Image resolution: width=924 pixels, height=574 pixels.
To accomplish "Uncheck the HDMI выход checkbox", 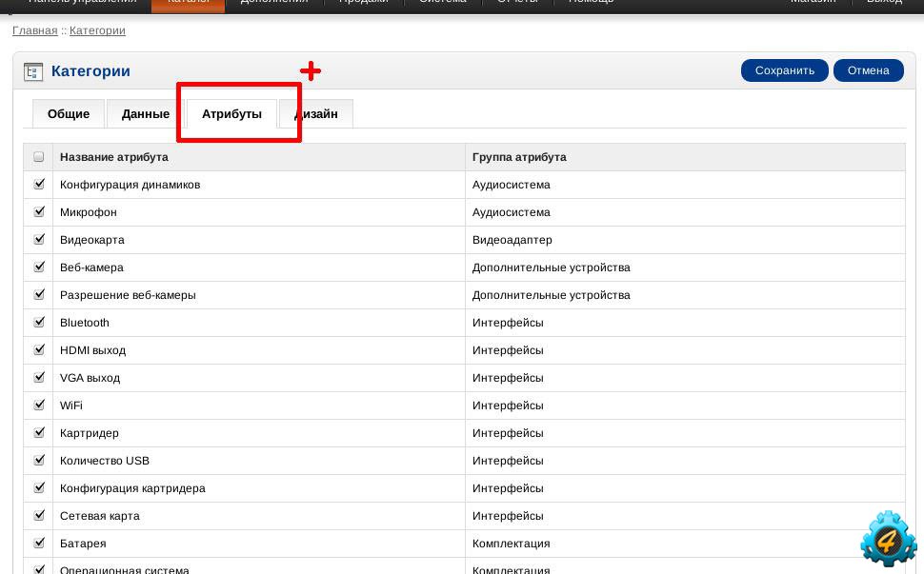I will pyautogui.click(x=39, y=350).
